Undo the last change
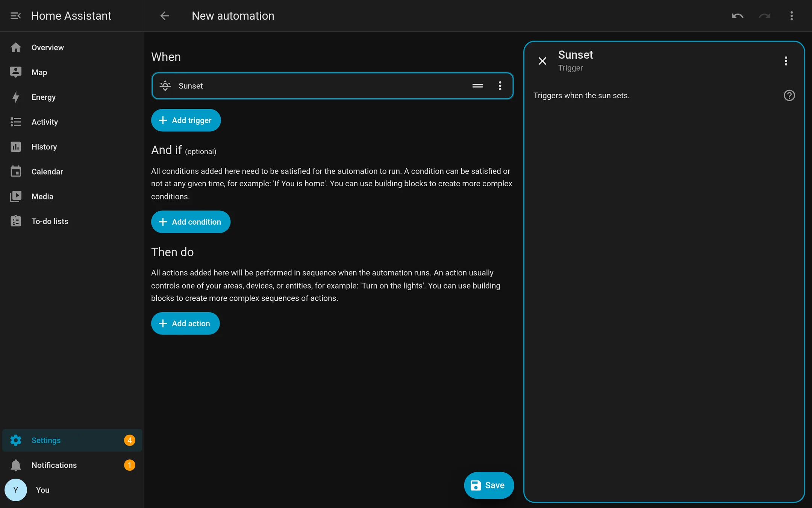Image resolution: width=812 pixels, height=508 pixels. 737,16
